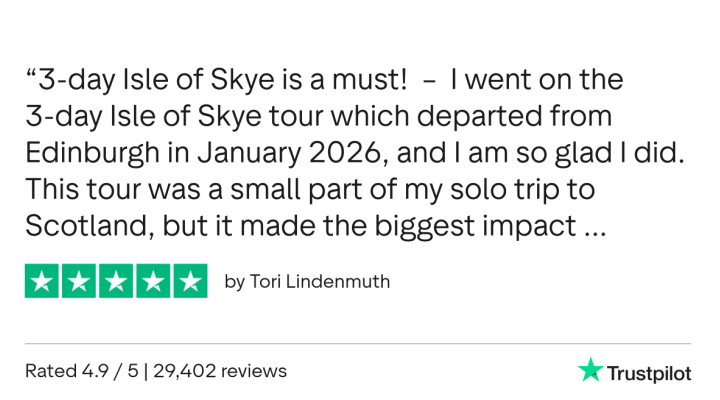Viewport: 720px width, 400px height.
Task: Select the third green star icon
Action: click(116, 281)
